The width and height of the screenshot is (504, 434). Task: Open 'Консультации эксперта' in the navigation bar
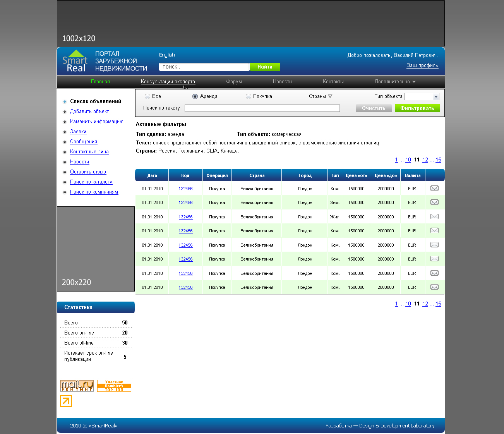168,82
